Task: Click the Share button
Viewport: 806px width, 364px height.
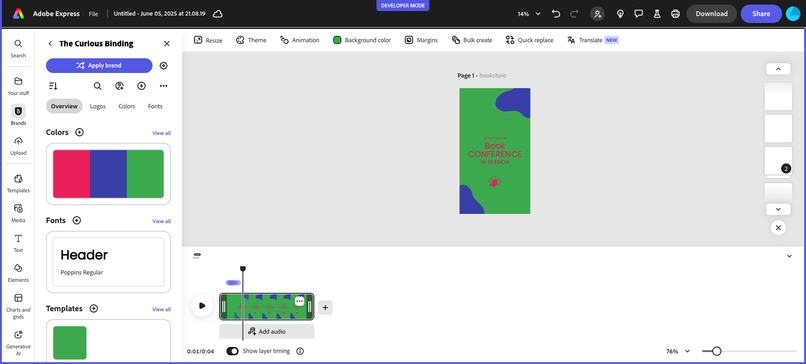Action: click(x=761, y=14)
